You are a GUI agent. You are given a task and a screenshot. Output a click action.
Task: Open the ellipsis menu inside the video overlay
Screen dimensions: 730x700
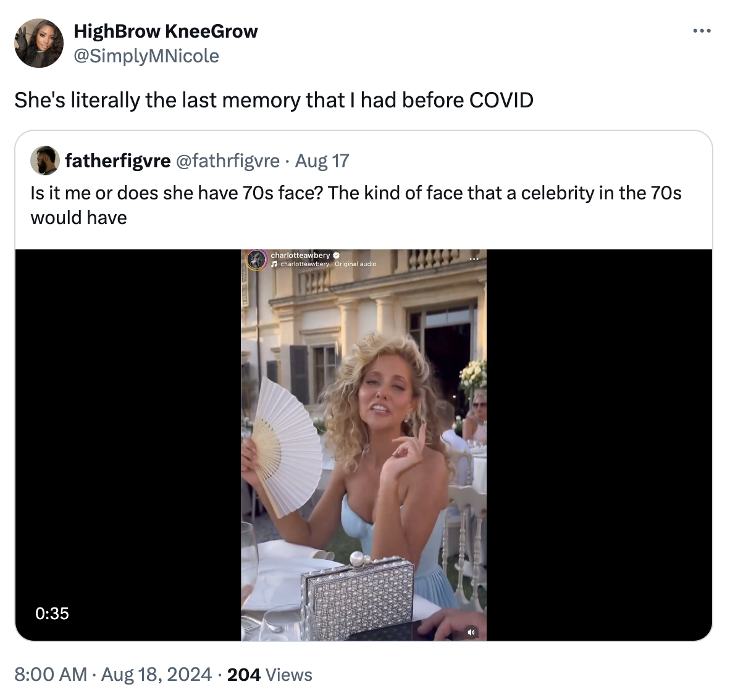click(473, 259)
